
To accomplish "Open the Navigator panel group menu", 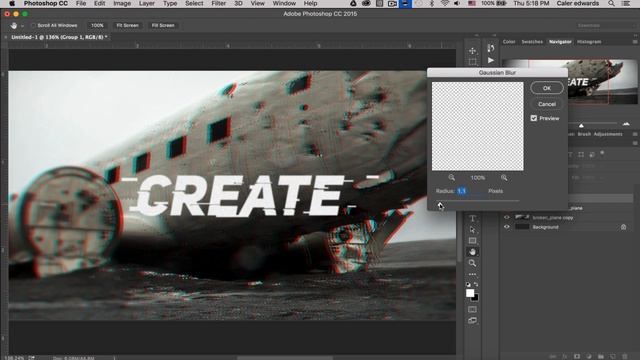I will 635,42.
